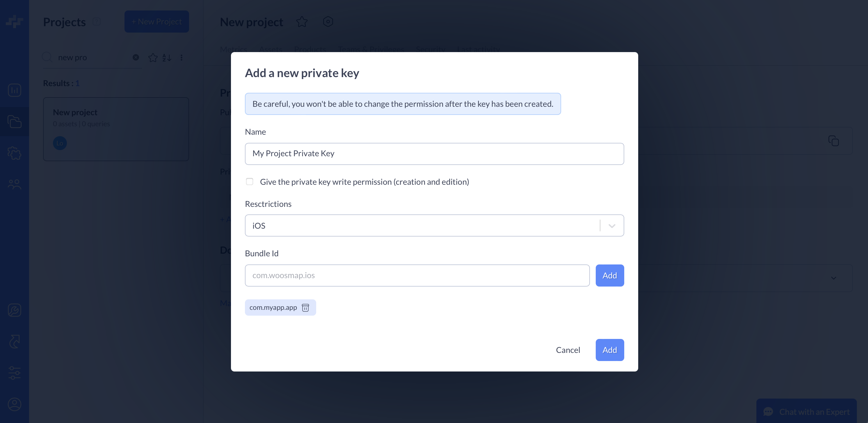Expand the collapsed section chevron on the right
This screenshot has width=868, height=423.
point(833,278)
